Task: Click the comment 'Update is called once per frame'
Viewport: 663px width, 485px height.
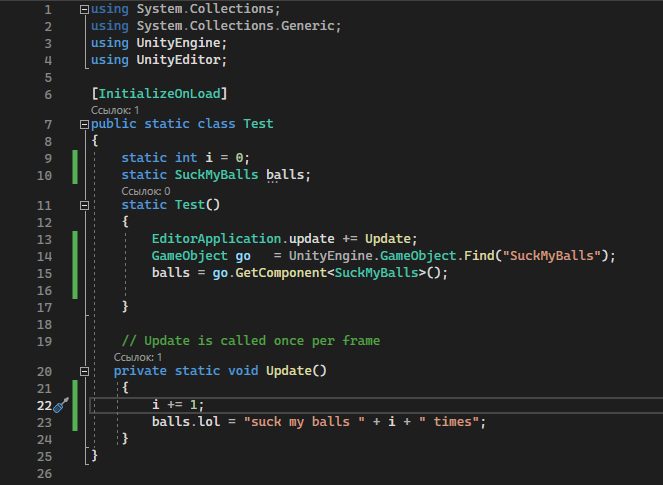Action: click(x=262, y=341)
